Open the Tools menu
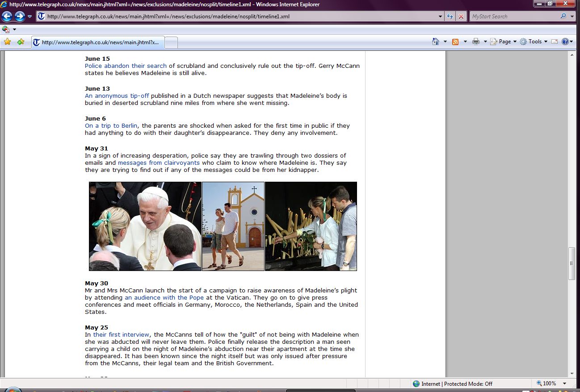This screenshot has height=392, width=580. click(x=534, y=42)
